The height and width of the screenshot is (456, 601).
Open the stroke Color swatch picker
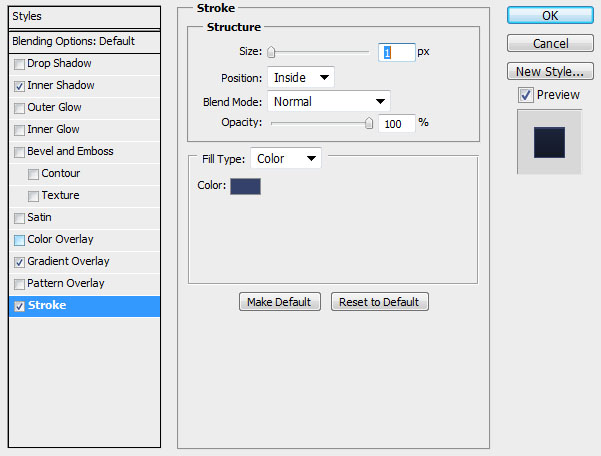click(245, 186)
